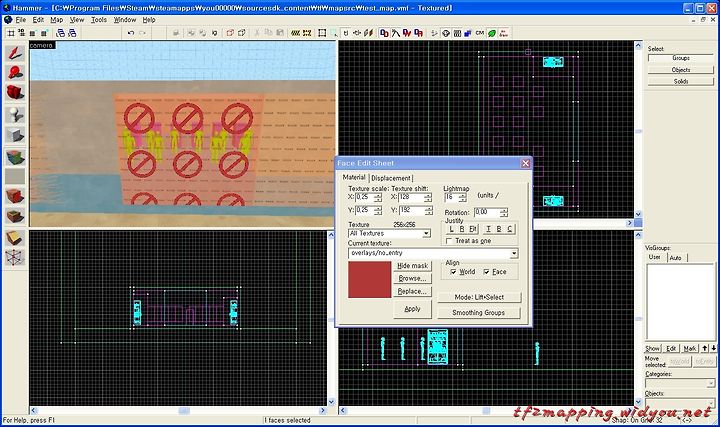Click the edit cordon bounds icon
720x427 pixels.
tap(307, 33)
